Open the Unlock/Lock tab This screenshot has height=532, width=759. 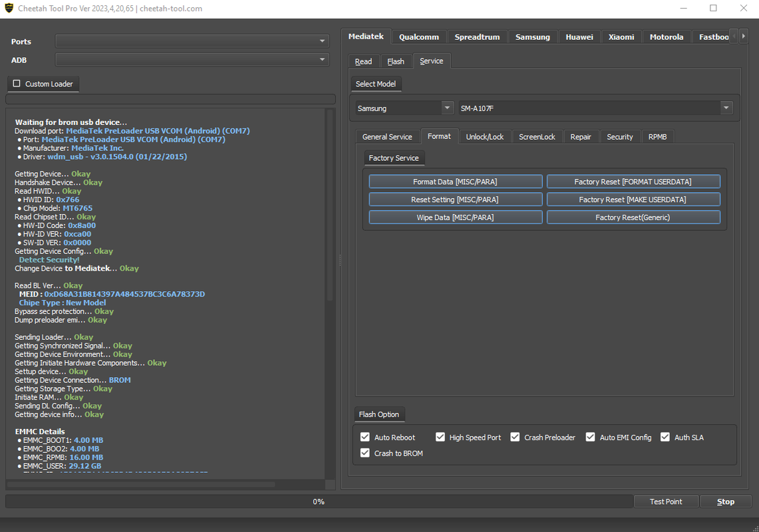pos(484,137)
